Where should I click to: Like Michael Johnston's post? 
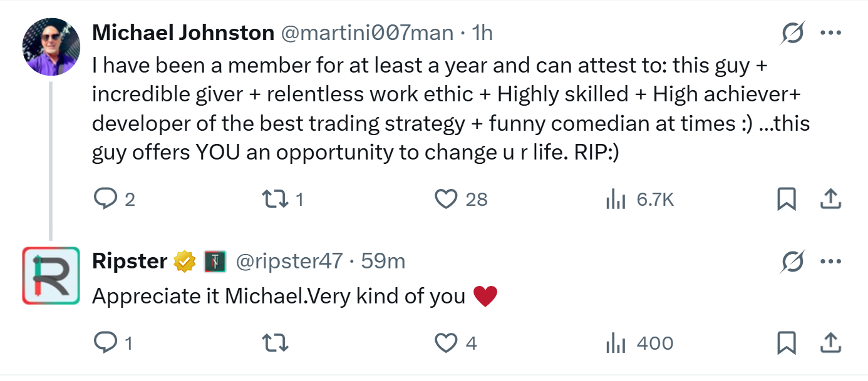click(445, 199)
